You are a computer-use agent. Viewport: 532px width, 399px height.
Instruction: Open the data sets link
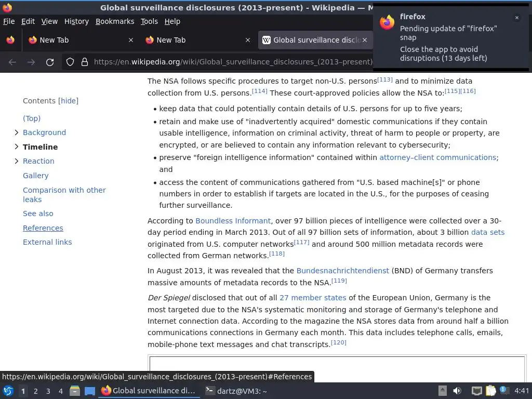click(488, 232)
